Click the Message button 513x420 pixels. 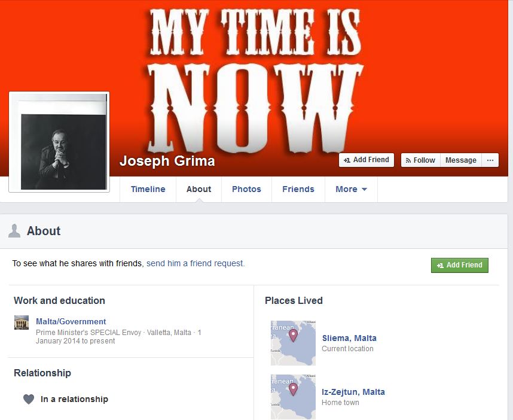460,160
